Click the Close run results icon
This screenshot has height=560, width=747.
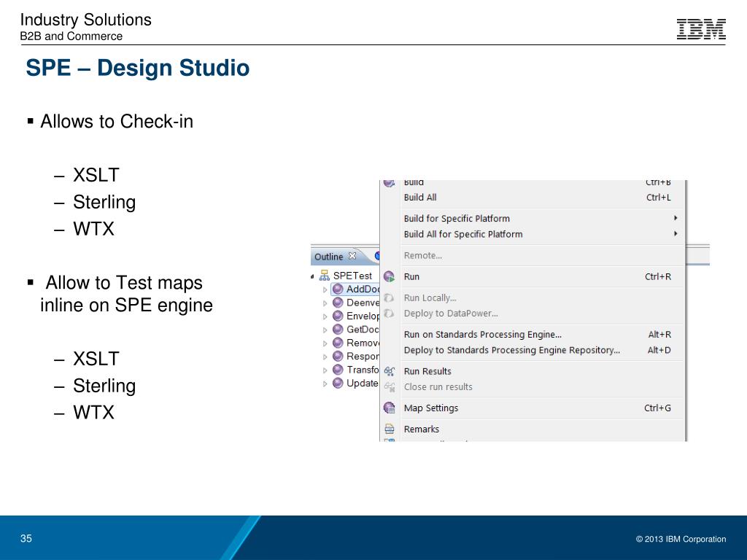pyautogui.click(x=390, y=387)
